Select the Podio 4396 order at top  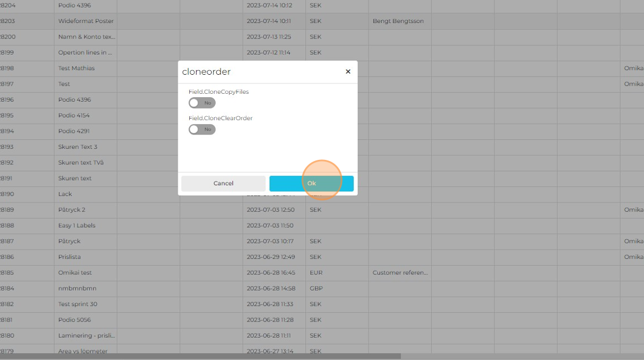[75, 6]
